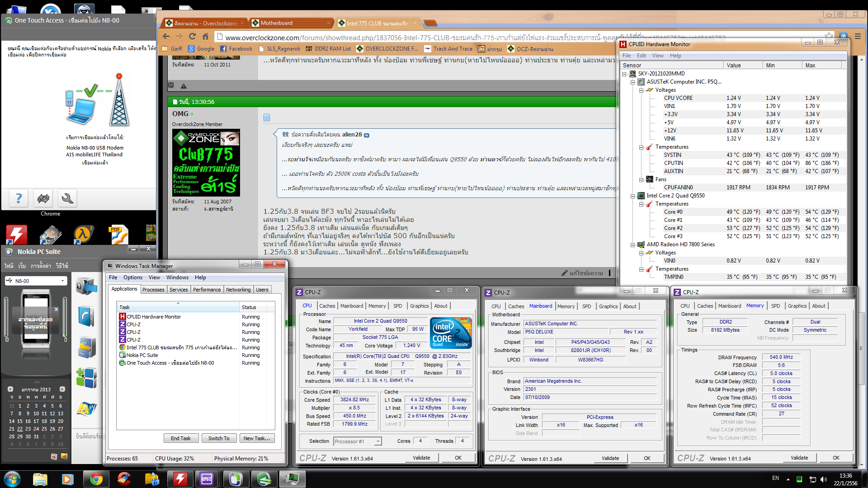Collapse the Fans node in HWMonitor

(641, 180)
